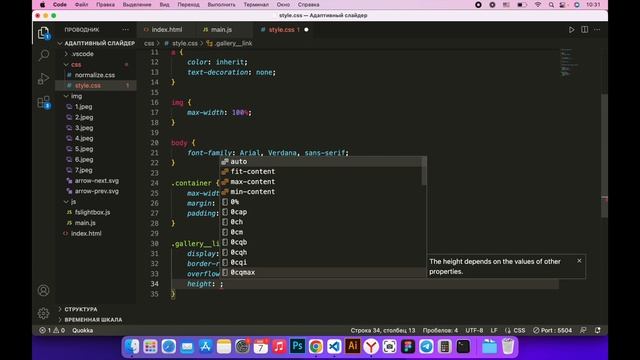Image resolution: width=640 pixels, height=360 pixels.
Task: Click the Wi-Fi icon in menu bar
Action: pos(538,5)
